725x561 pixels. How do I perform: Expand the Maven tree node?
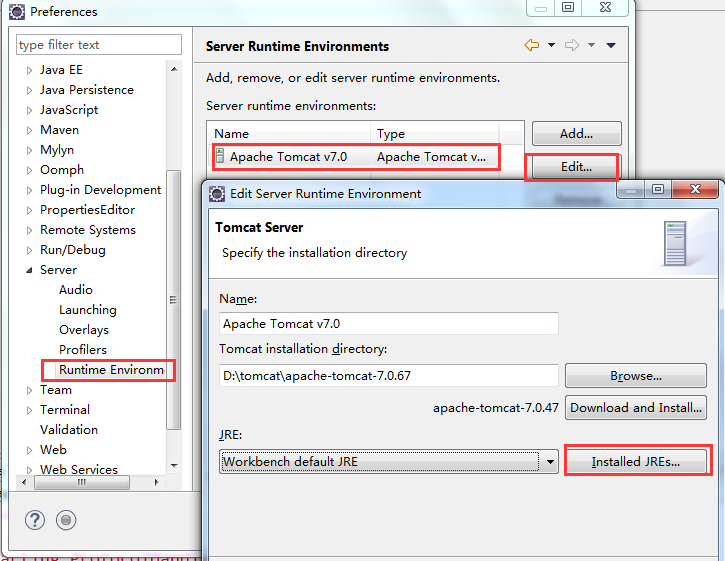(x=29, y=130)
